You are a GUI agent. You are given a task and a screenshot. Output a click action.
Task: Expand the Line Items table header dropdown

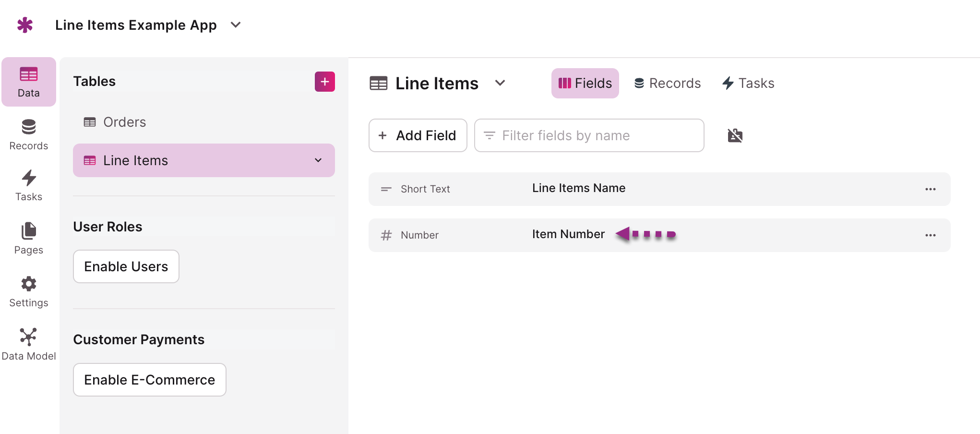click(500, 83)
